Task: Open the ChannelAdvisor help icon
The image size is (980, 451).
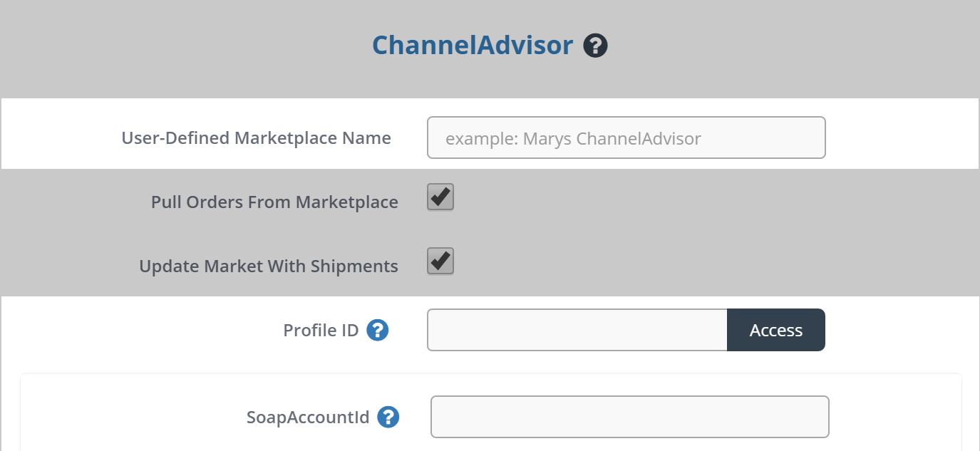Action: coord(595,46)
